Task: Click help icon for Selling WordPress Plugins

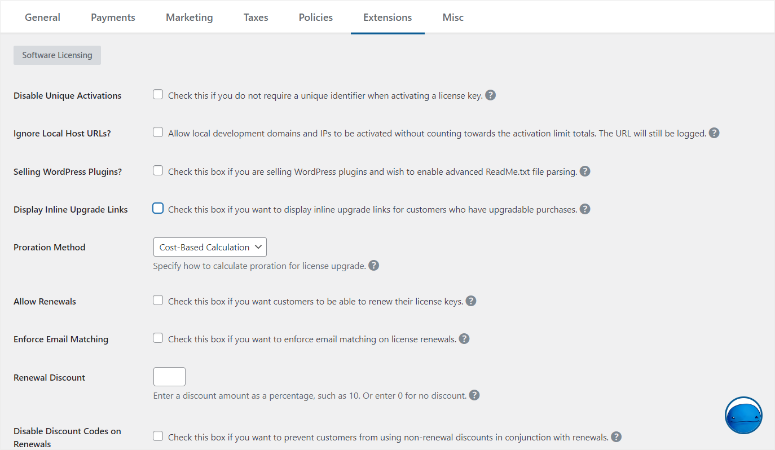Action: coord(585,171)
